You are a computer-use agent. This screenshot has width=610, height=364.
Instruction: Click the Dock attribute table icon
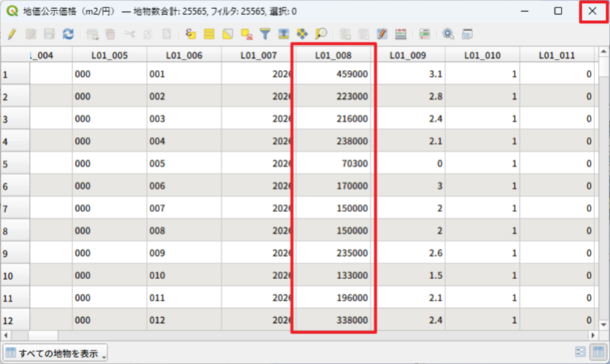pyautogui.click(x=468, y=34)
